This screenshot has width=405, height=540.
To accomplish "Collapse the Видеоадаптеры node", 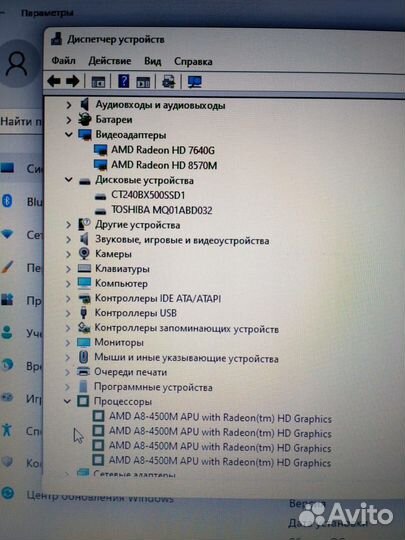I will coord(69,134).
